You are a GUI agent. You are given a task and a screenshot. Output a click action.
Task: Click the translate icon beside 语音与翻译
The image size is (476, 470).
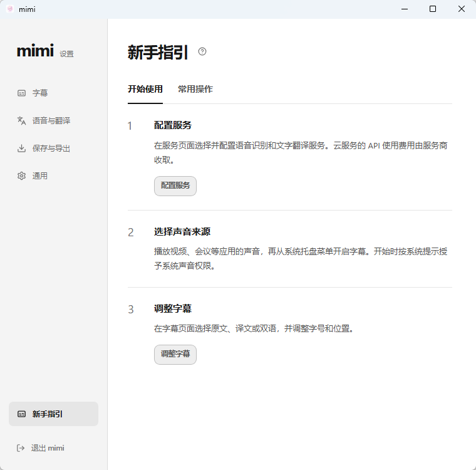point(21,120)
